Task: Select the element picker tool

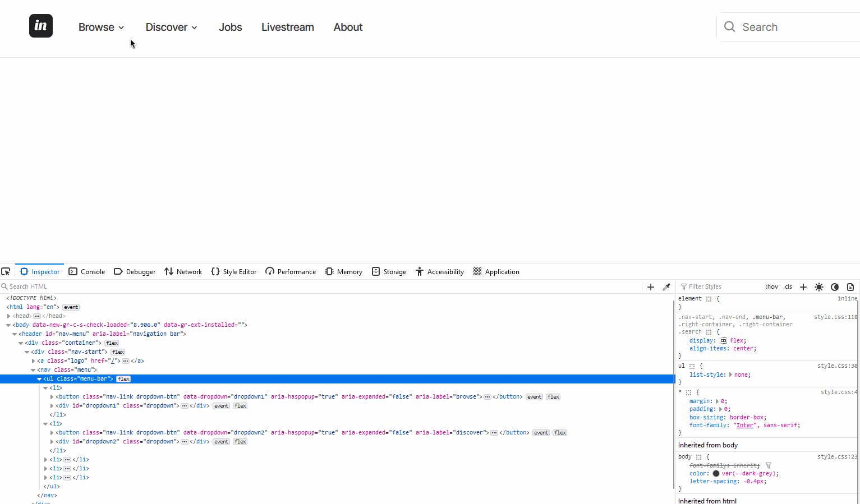Action: 6,271
